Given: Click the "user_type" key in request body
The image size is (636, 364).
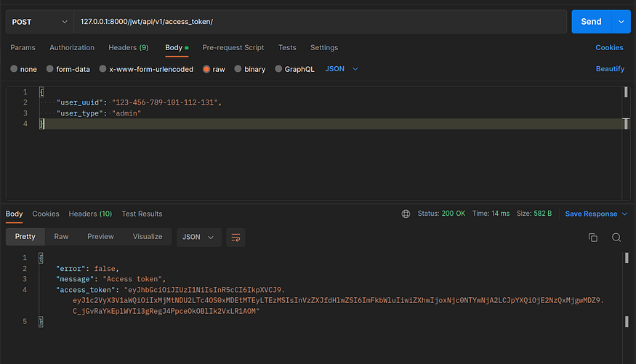Looking at the screenshot, I should coord(79,113).
